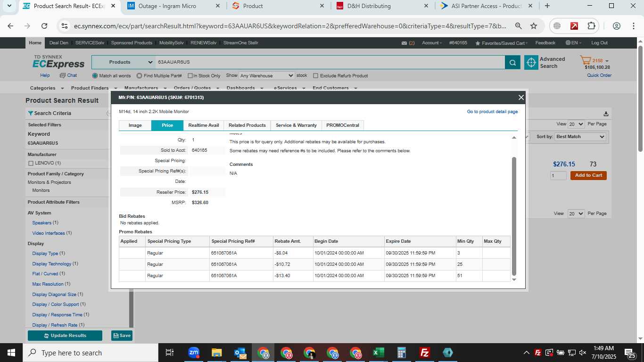Expand the Categories menu

(x=46, y=88)
